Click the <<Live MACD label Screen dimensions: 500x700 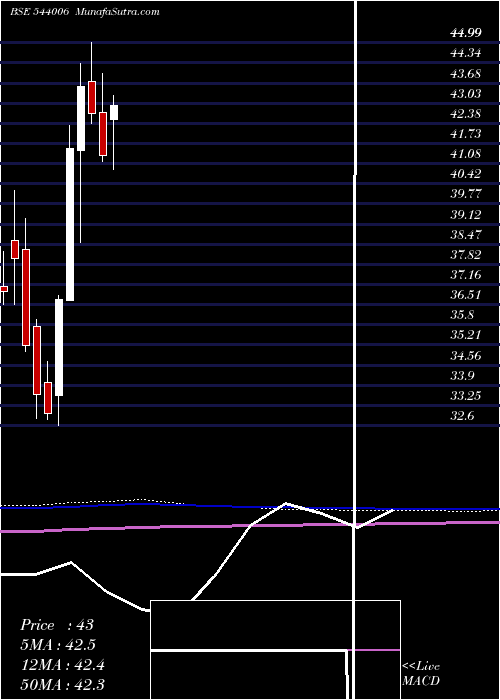pos(421,673)
